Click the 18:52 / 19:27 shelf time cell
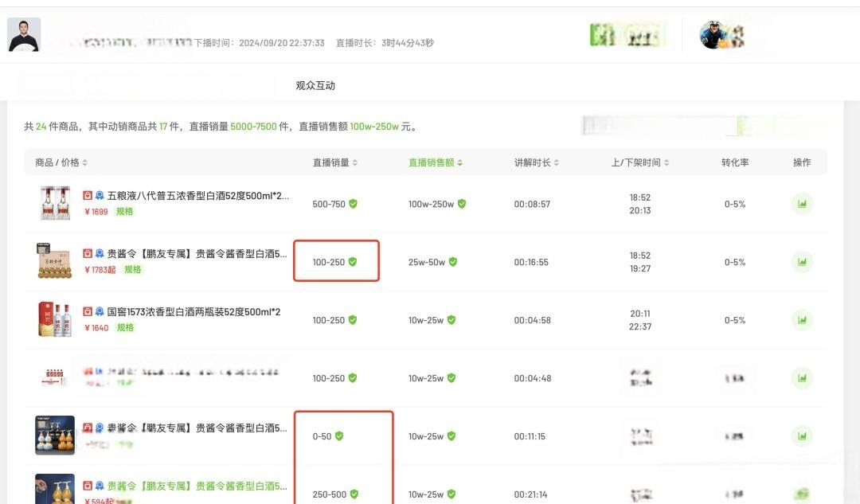The image size is (860, 504). pyautogui.click(x=640, y=262)
